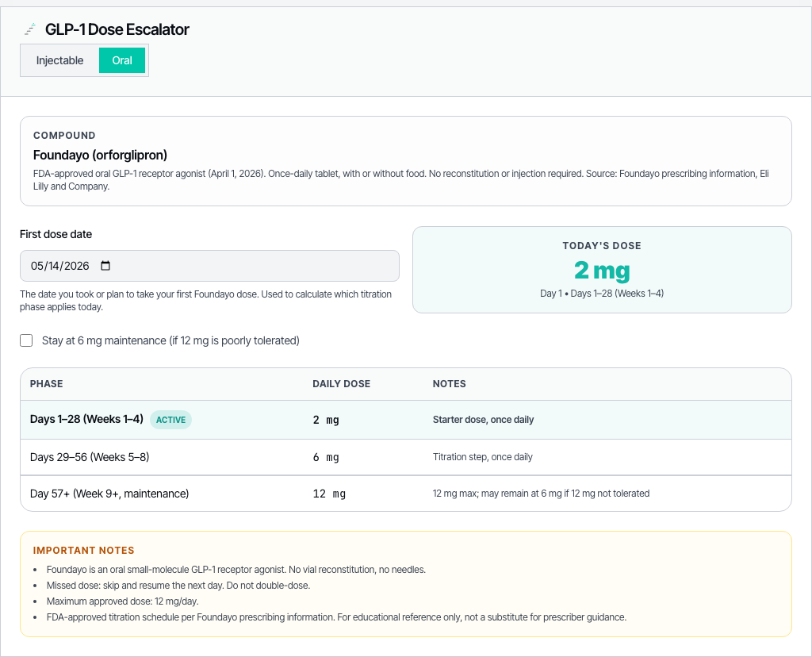The height and width of the screenshot is (657, 812).
Task: Click the Missed dose bullet note
Action: pyautogui.click(x=178, y=586)
